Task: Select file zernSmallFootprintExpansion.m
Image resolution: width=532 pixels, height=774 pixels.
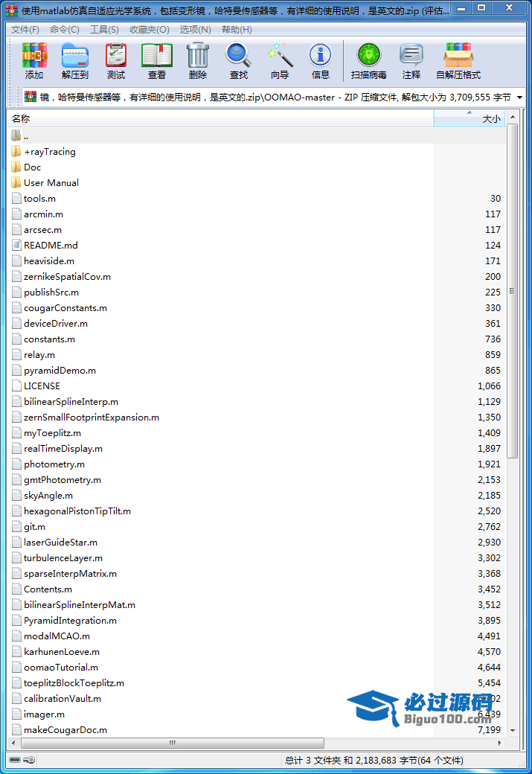Action: [92, 418]
